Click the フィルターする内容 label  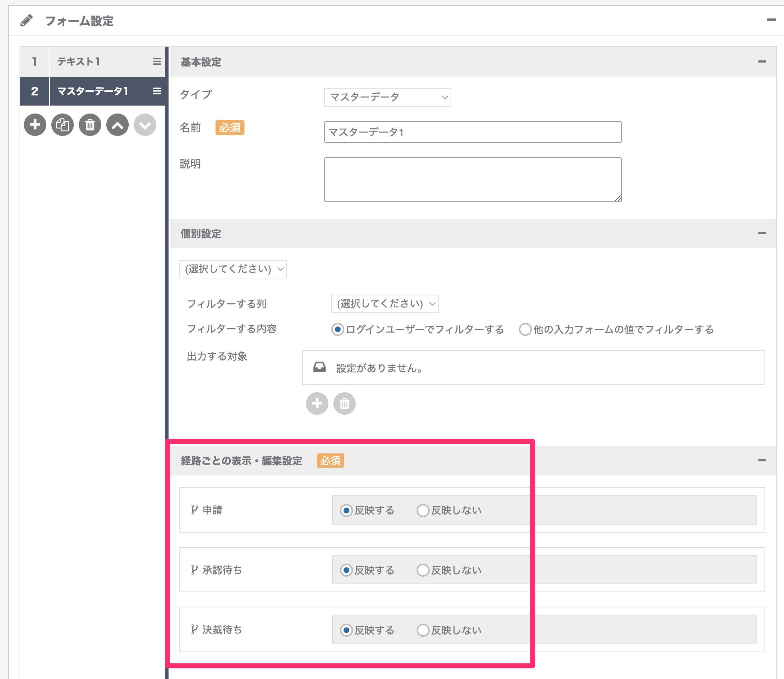coord(232,329)
